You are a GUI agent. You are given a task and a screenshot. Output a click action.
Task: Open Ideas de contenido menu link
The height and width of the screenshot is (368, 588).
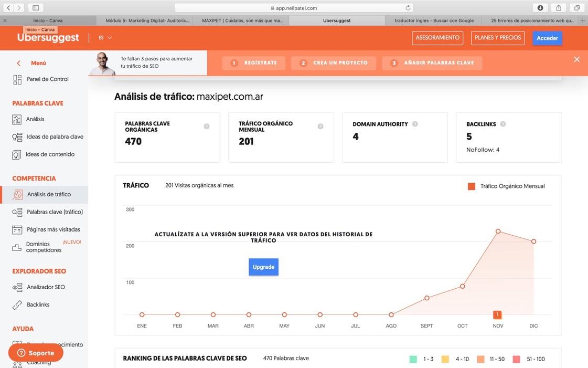[x=50, y=154]
